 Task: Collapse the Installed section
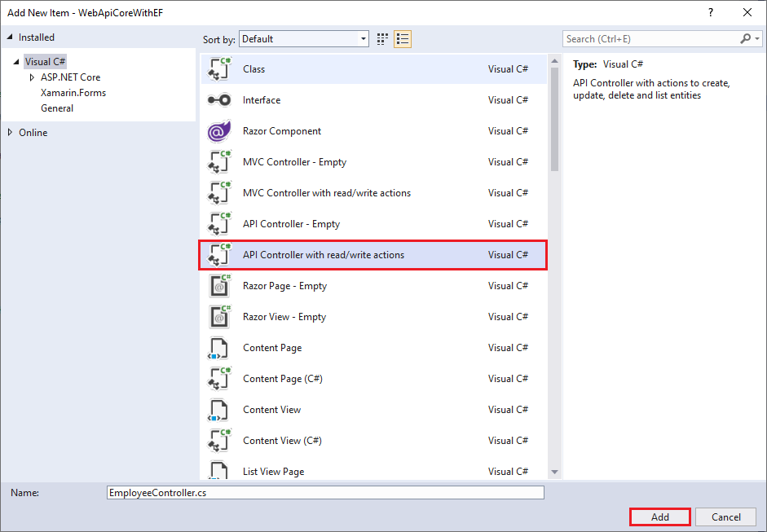click(x=10, y=37)
